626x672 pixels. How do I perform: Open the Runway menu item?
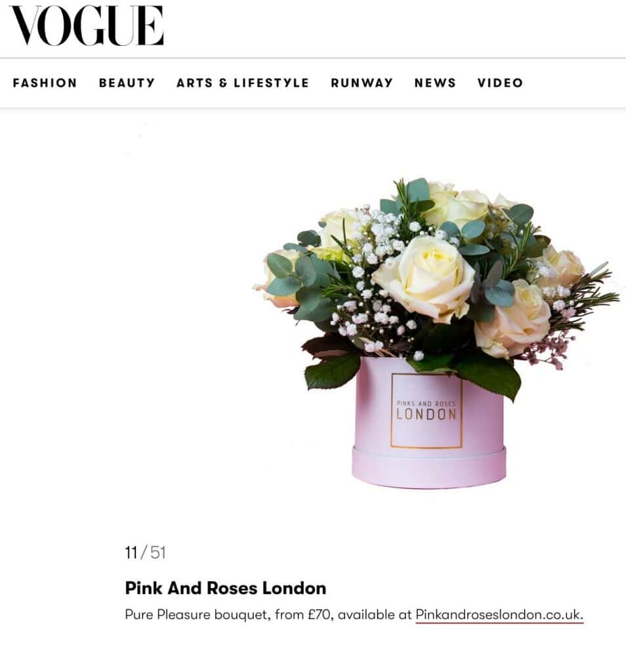pyautogui.click(x=362, y=83)
